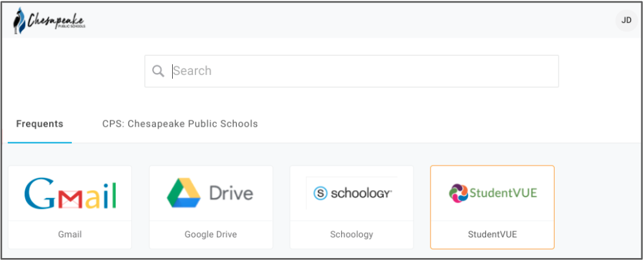Open the JD user avatar menu
Image resolution: width=644 pixels, height=260 pixels.
(x=626, y=21)
